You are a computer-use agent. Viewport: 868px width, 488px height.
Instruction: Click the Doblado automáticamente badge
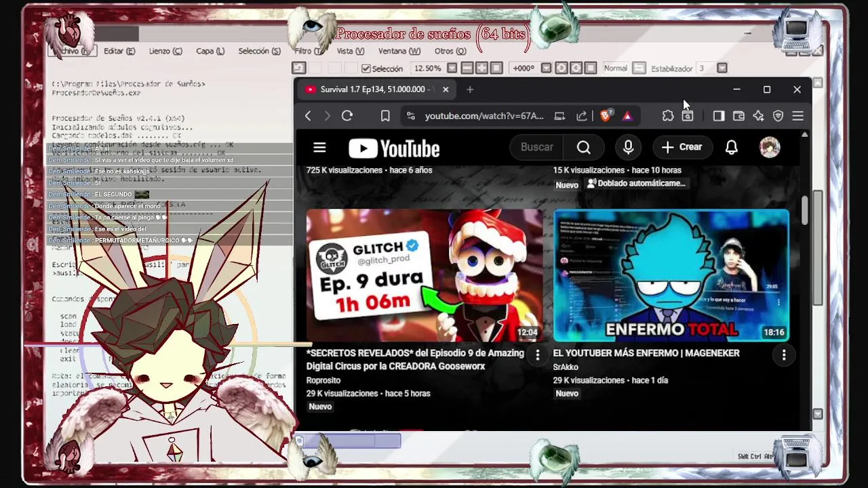(636, 184)
